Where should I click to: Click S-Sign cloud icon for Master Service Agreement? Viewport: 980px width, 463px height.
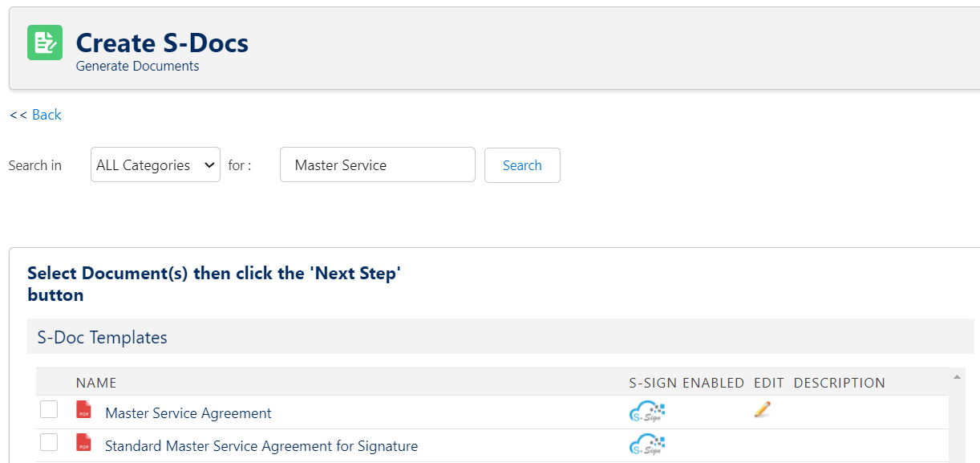coord(647,412)
